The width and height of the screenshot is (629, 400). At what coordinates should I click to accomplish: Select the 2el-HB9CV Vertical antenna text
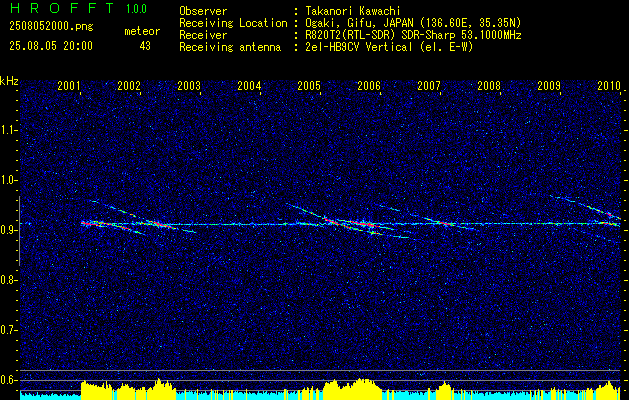coord(389,47)
